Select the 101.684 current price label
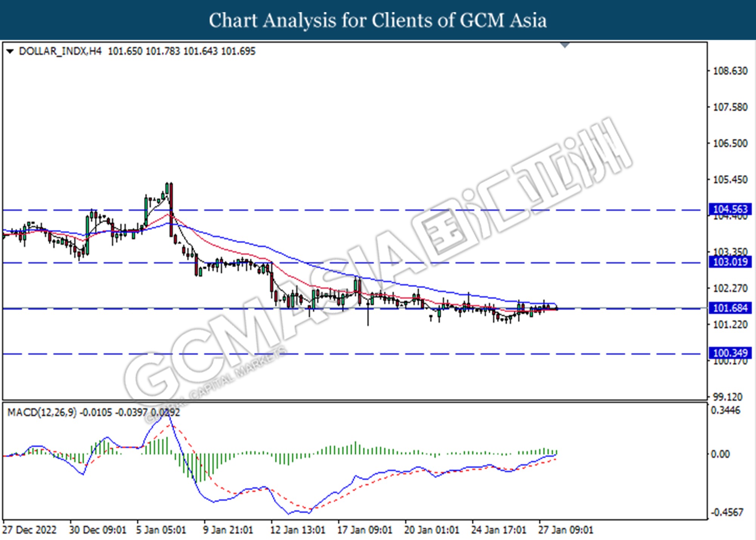Screen dimensions: 756x540 pyautogui.click(x=730, y=308)
